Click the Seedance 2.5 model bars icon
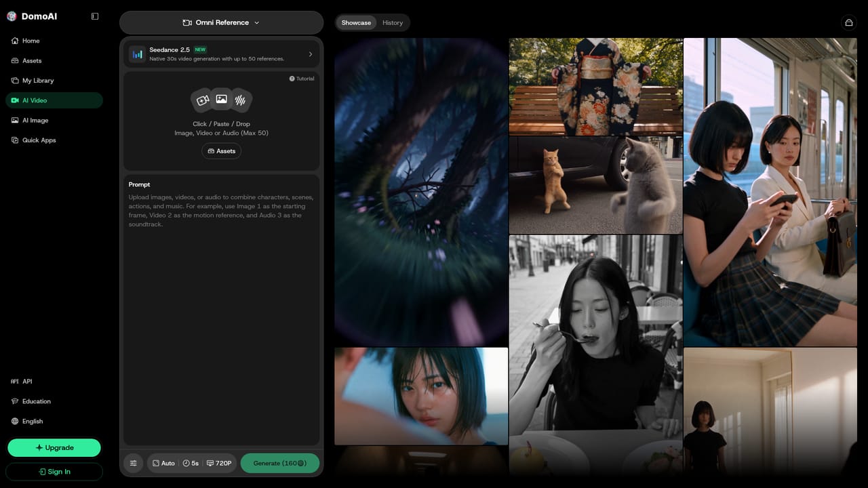868x488 pixels. pos(138,54)
